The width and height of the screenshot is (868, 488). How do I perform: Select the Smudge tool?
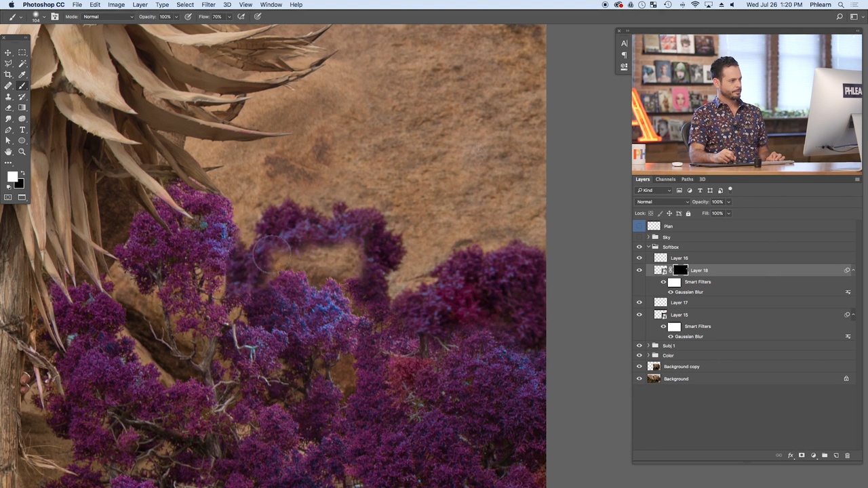click(8, 119)
